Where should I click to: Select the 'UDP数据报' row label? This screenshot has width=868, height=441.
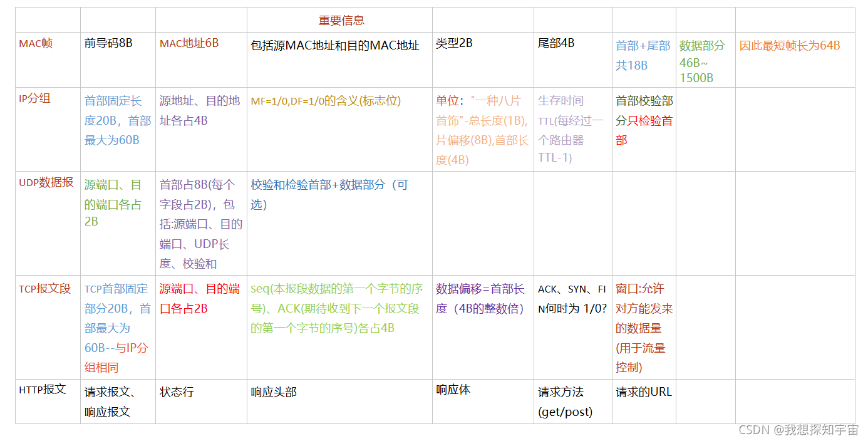46,182
